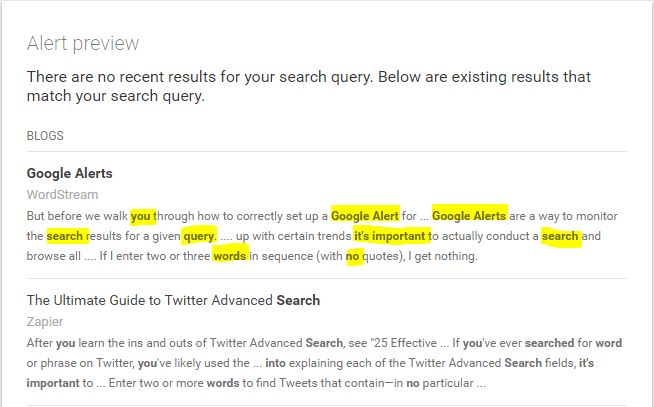Screen dimensions: 654x407
Task: Click the "Alert preview" heading
Action: (83, 43)
